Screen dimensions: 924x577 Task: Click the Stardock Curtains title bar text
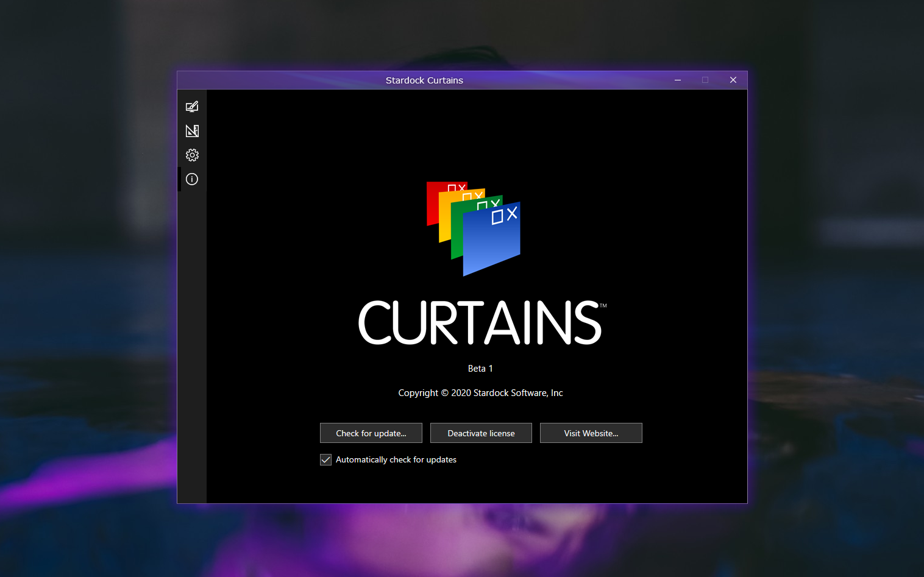point(424,80)
